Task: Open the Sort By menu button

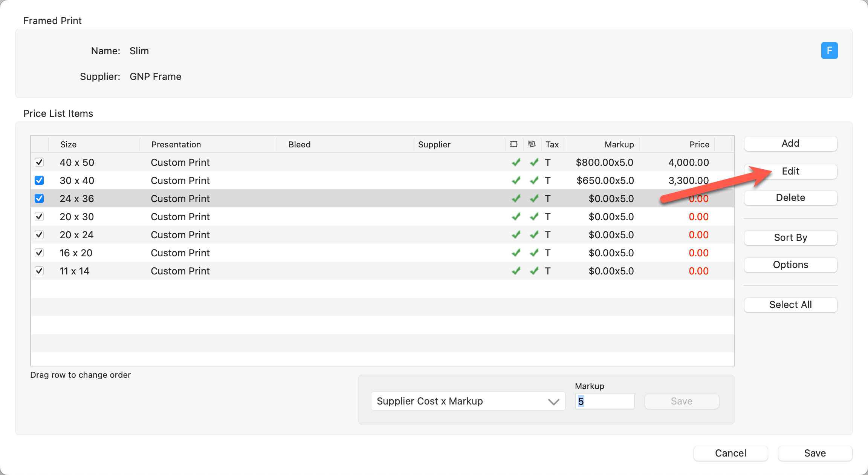Action: (790, 238)
